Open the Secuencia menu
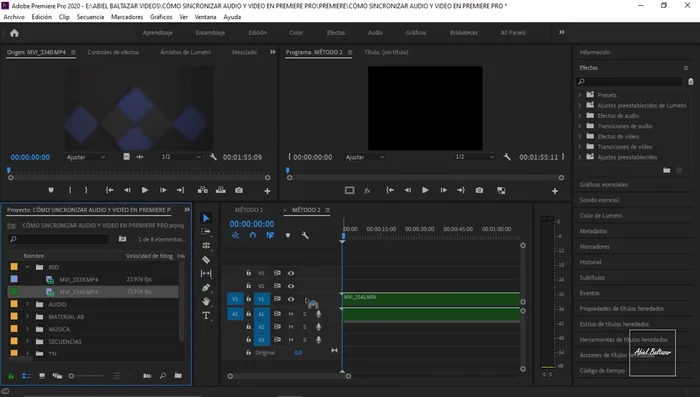The image size is (700, 397). pyautogui.click(x=90, y=17)
